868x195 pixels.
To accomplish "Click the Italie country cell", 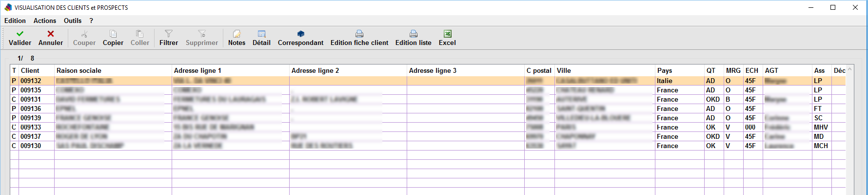I will click(x=680, y=81).
